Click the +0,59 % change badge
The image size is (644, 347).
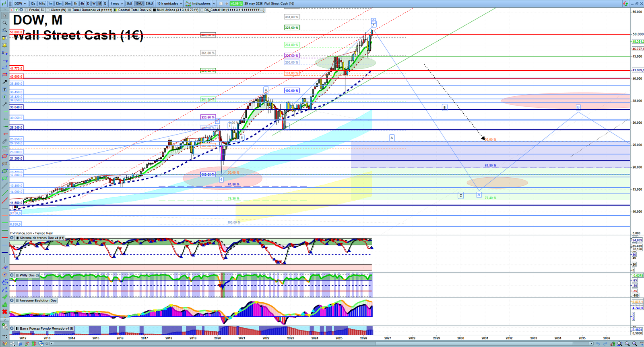tap(236, 4)
